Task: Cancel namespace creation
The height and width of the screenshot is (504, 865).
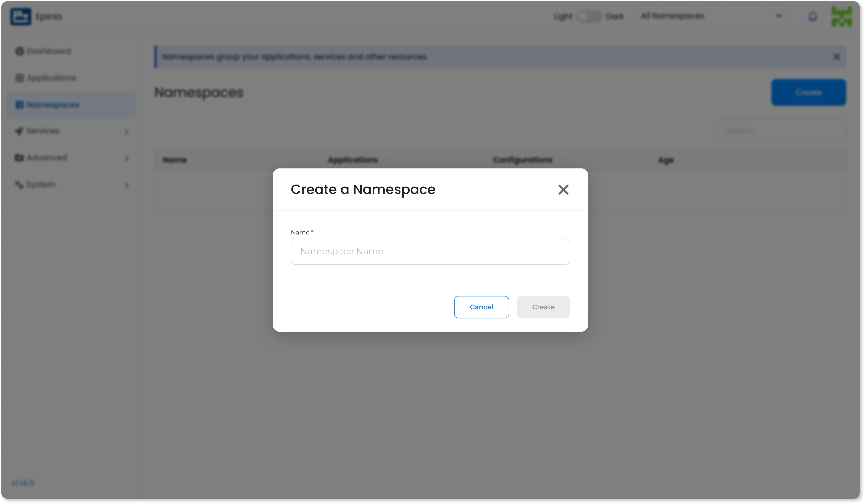Action: (x=481, y=307)
